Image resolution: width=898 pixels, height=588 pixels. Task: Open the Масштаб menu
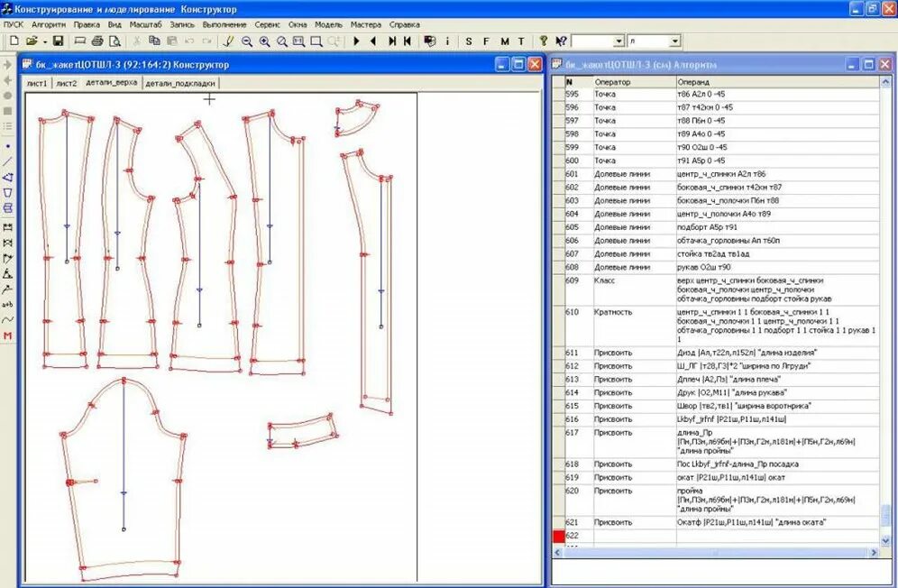coord(145,24)
